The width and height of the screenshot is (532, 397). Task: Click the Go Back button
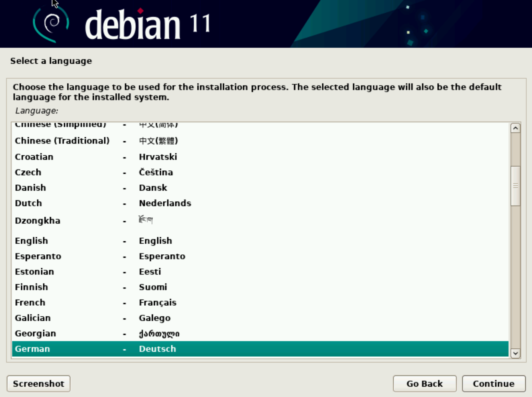click(x=425, y=384)
